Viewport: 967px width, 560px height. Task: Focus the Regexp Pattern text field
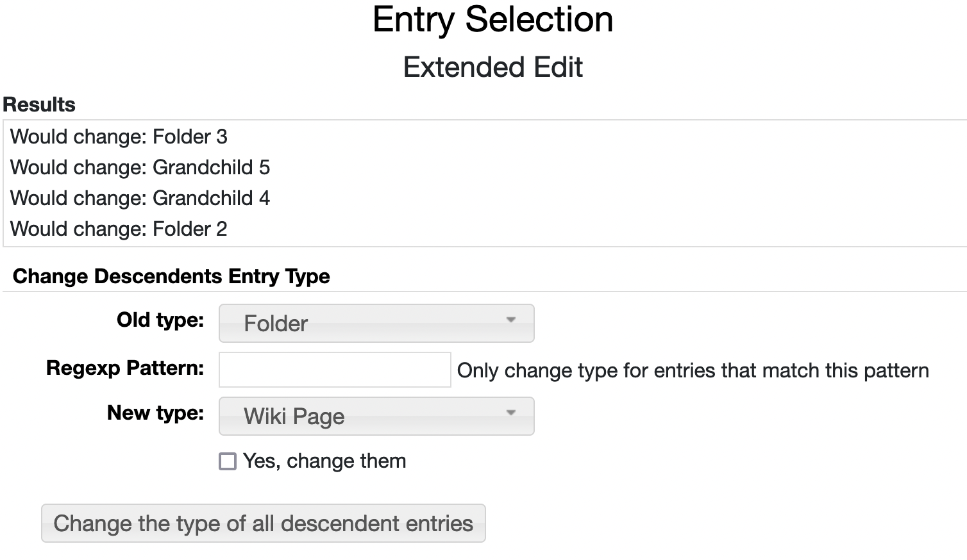click(x=335, y=370)
